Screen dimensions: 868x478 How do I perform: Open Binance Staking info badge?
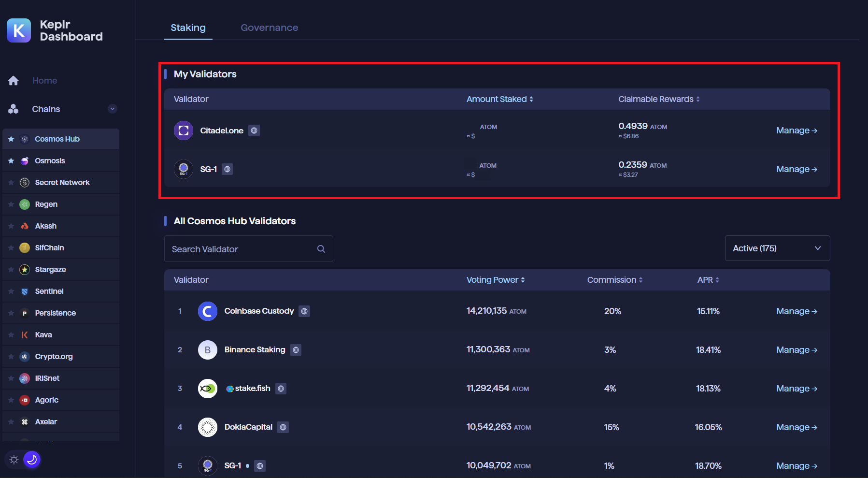pyautogui.click(x=296, y=350)
